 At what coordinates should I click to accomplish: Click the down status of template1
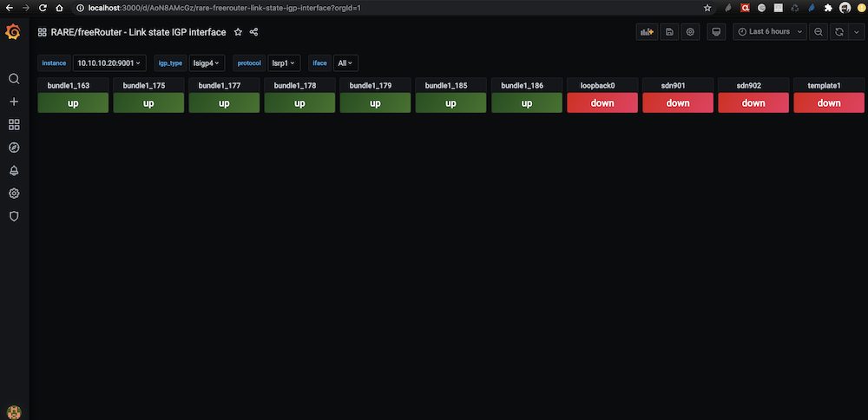click(x=829, y=103)
